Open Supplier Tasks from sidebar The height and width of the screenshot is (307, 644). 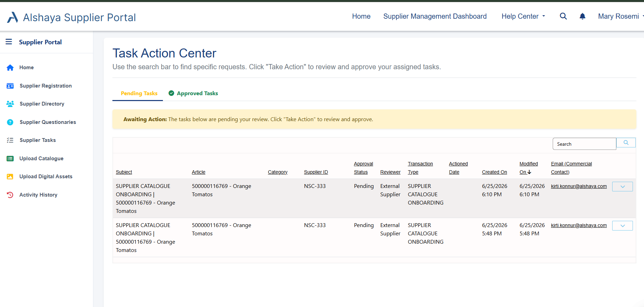tap(38, 140)
